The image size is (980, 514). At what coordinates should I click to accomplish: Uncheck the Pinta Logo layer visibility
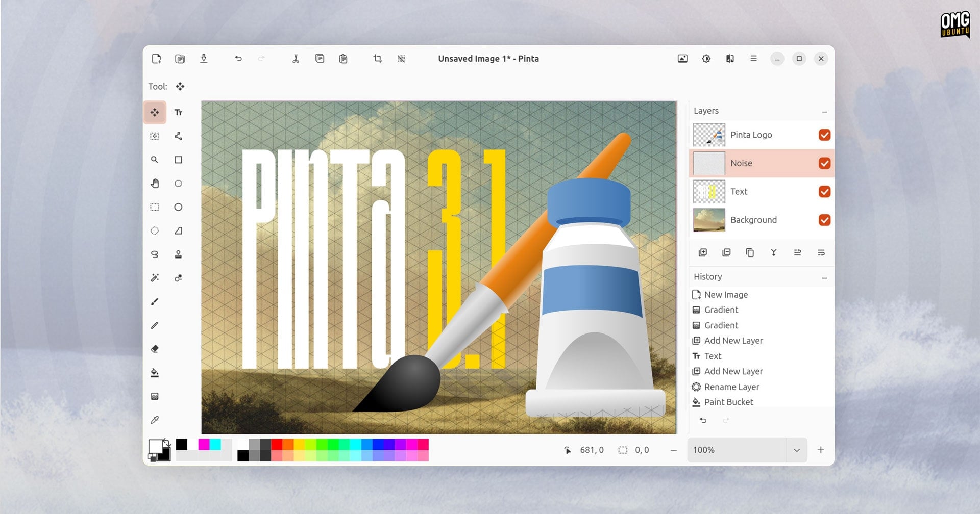(825, 135)
